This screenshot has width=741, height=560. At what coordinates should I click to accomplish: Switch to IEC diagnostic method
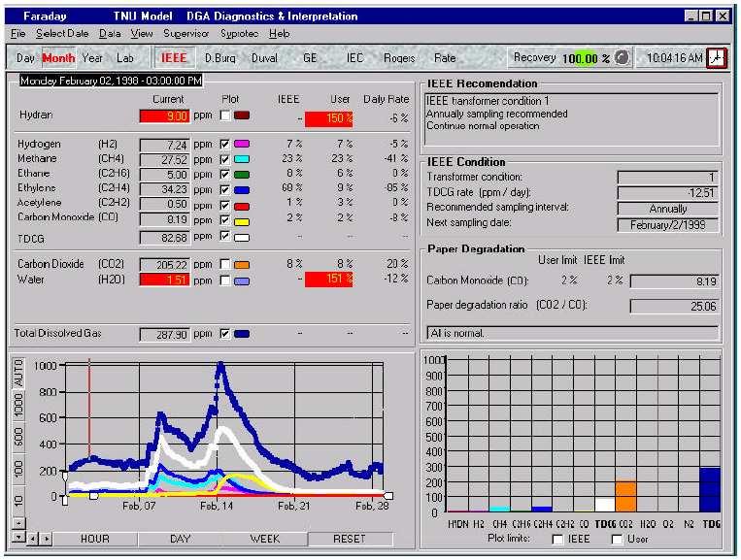[354, 58]
